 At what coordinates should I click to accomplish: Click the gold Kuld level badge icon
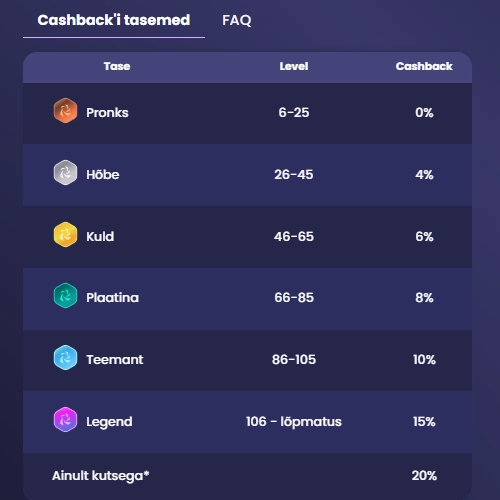tap(65, 234)
